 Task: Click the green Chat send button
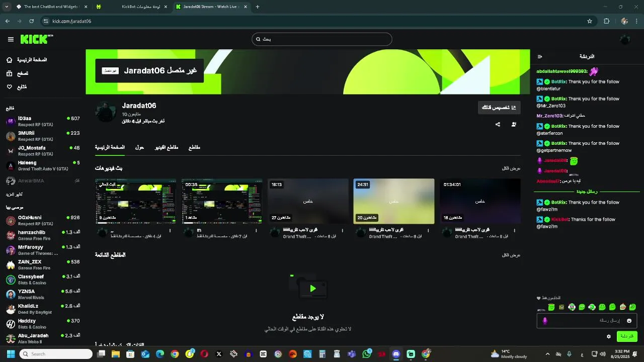tap(627, 336)
